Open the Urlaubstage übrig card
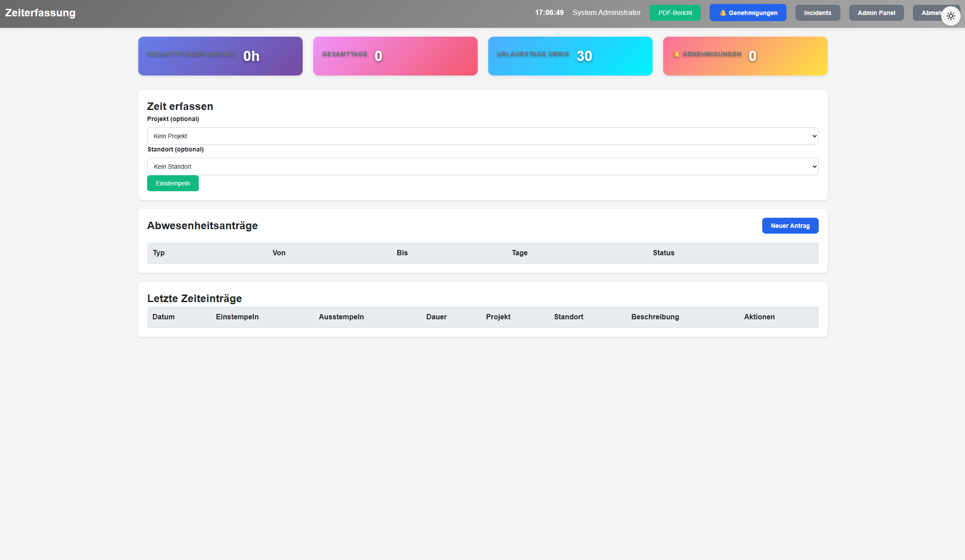Image resolution: width=965 pixels, height=560 pixels. tap(570, 56)
